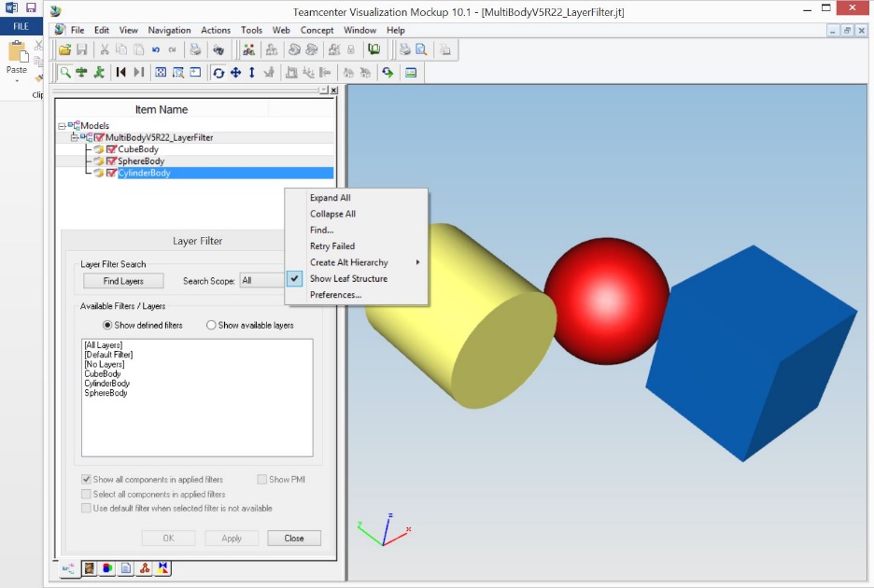The image size is (874, 588).
Task: Click the red sphere in 3D view
Action: pyautogui.click(x=606, y=301)
